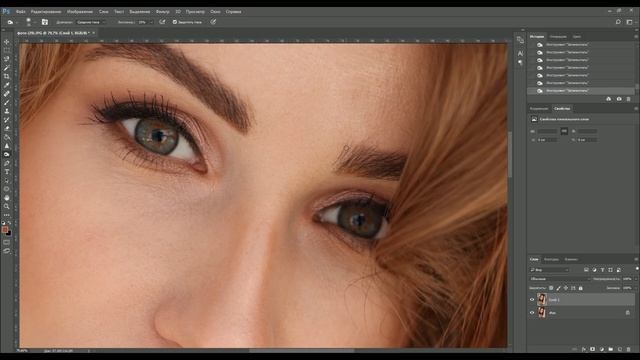The image size is (640, 360).
Task: Select the Hand tool
Action: tap(7, 198)
